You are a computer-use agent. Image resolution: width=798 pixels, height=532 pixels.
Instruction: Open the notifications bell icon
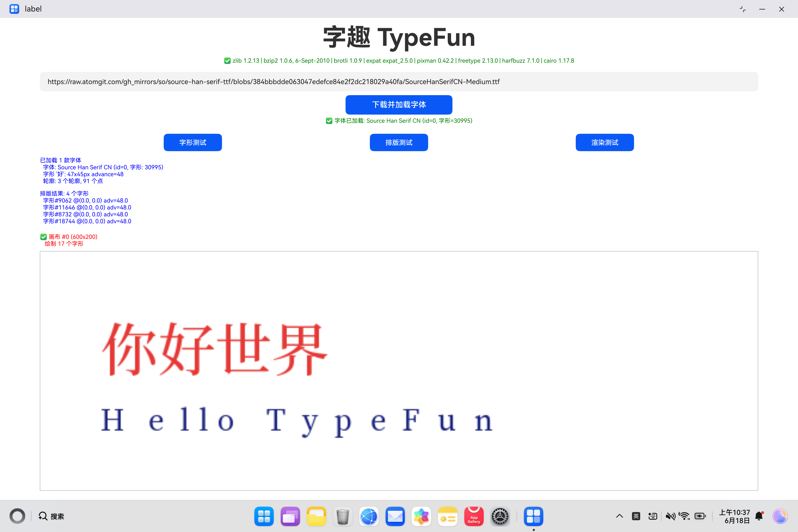759,516
